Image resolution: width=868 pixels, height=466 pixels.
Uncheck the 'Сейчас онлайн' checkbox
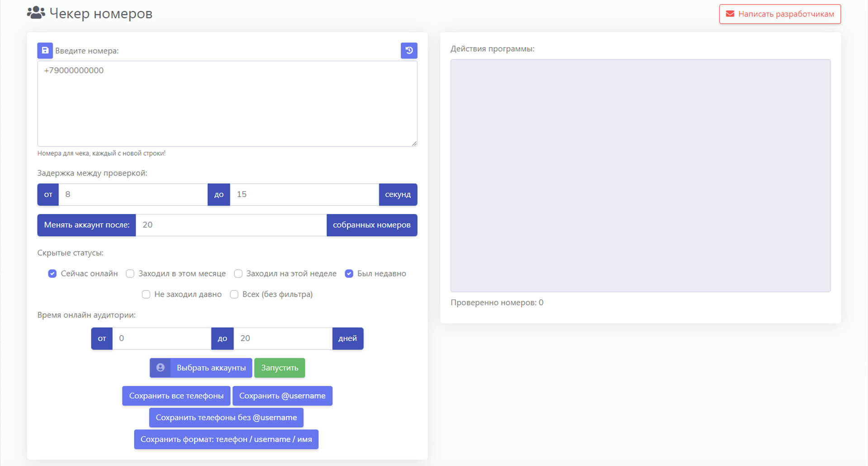[x=52, y=274]
